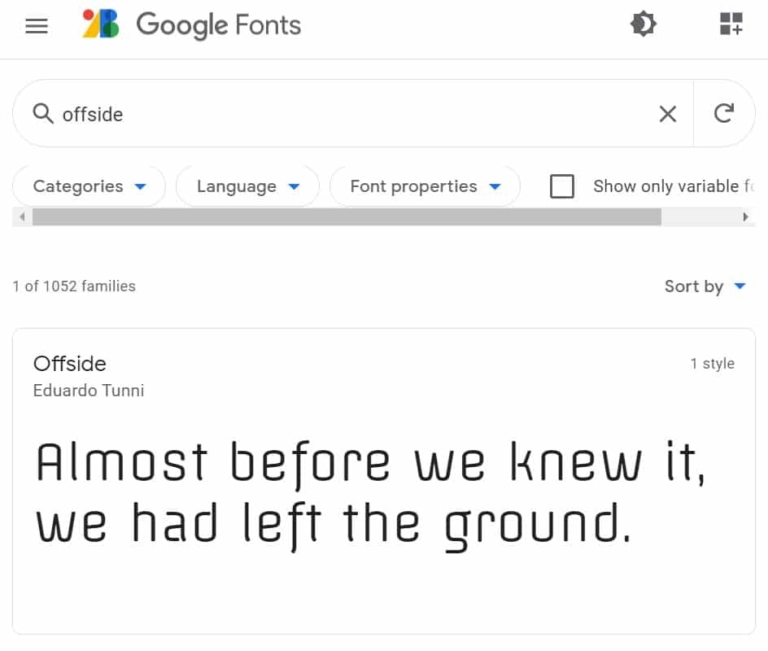Open the hamburger navigation menu
The width and height of the screenshot is (768, 651).
pos(37,25)
